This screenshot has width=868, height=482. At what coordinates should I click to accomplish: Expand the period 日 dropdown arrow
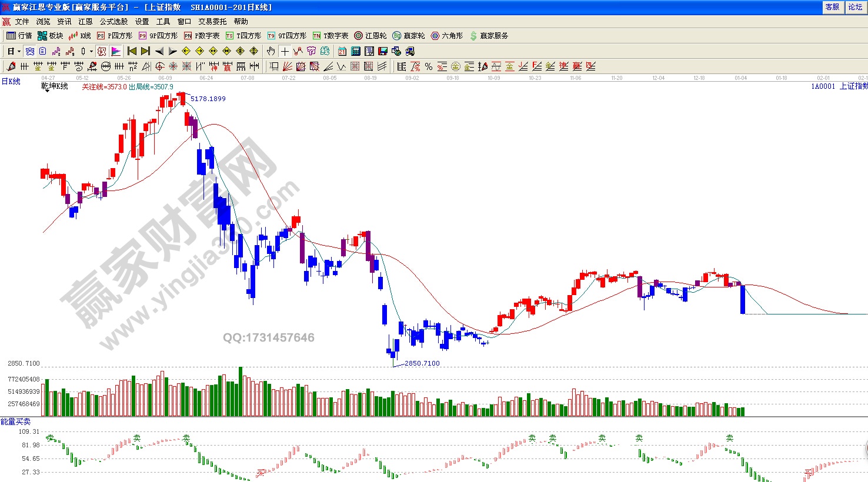point(19,51)
